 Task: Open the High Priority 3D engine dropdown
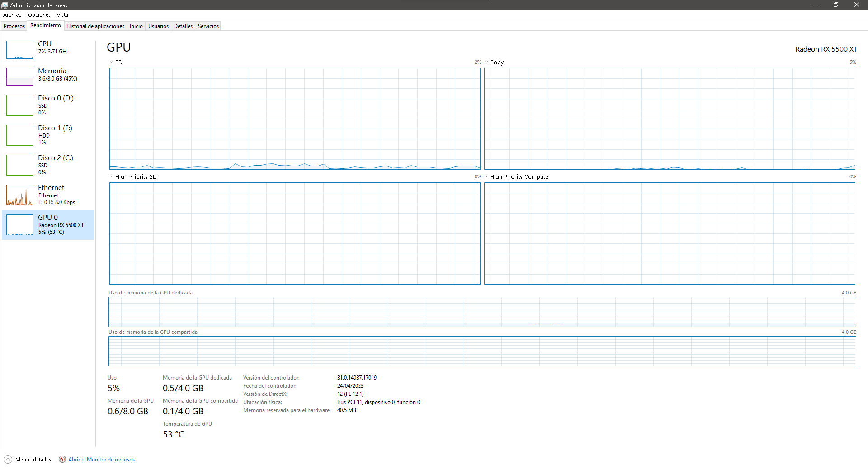[111, 177]
